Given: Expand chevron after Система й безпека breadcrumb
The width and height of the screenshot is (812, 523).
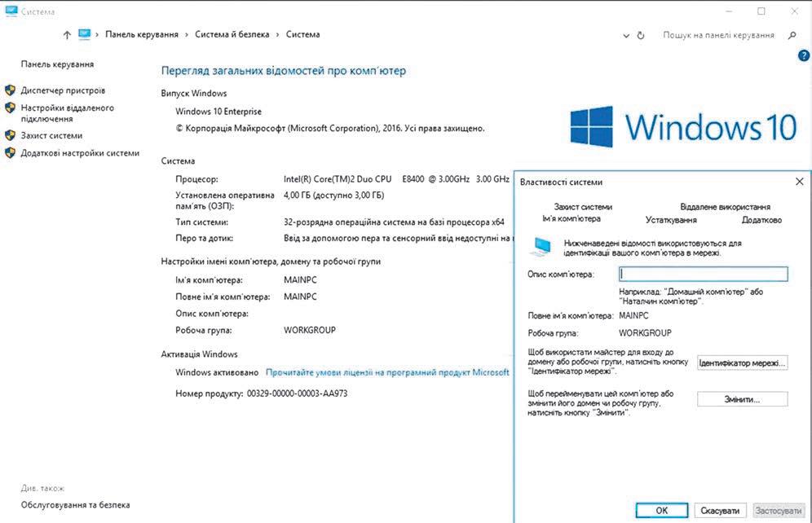Looking at the screenshot, I should (x=277, y=35).
